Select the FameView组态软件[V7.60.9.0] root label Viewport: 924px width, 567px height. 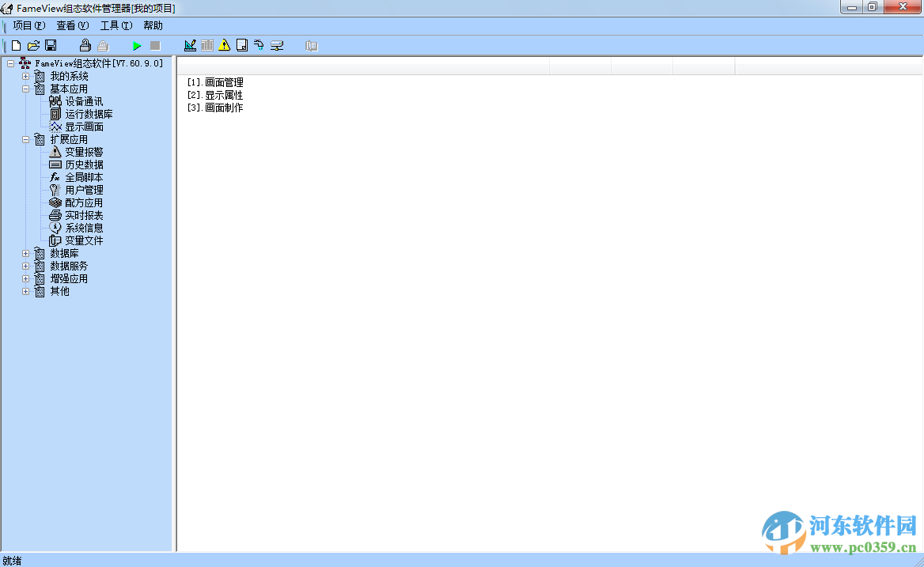tap(99, 63)
